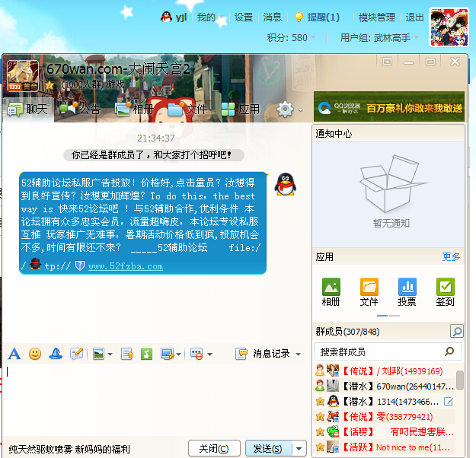Select member 刘邦(14939169)
The height and width of the screenshot is (458, 476).
click(385, 371)
